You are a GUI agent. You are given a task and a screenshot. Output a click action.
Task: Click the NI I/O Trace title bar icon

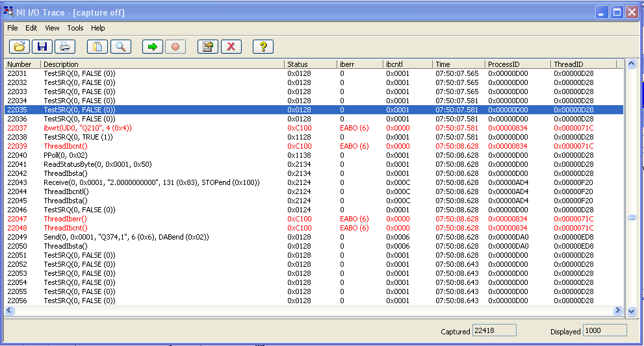coord(8,12)
